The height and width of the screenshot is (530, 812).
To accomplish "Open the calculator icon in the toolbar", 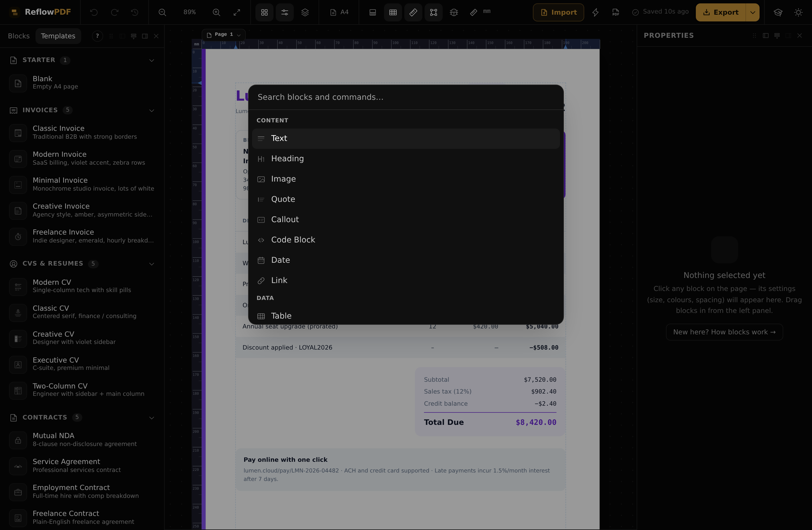I will coord(372,12).
